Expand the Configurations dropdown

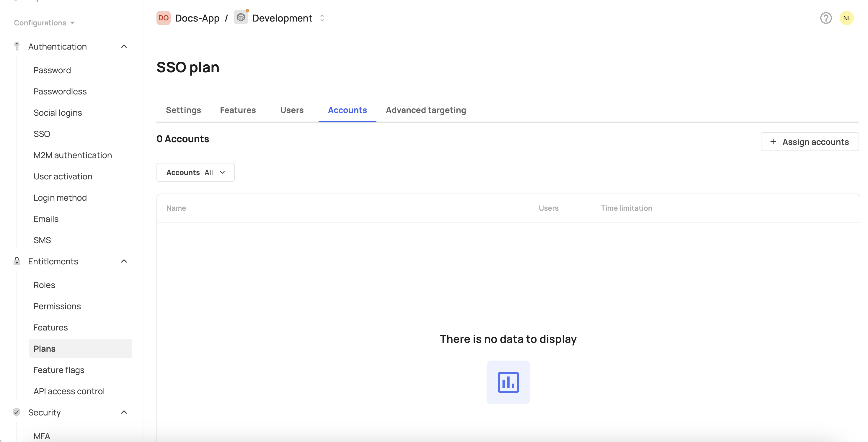(44, 23)
